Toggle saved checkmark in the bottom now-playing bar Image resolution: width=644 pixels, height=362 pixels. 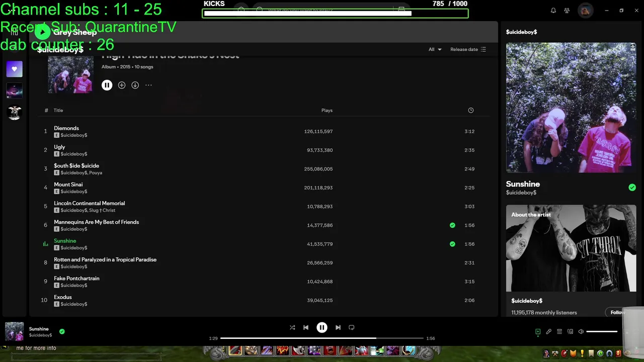tap(62, 331)
